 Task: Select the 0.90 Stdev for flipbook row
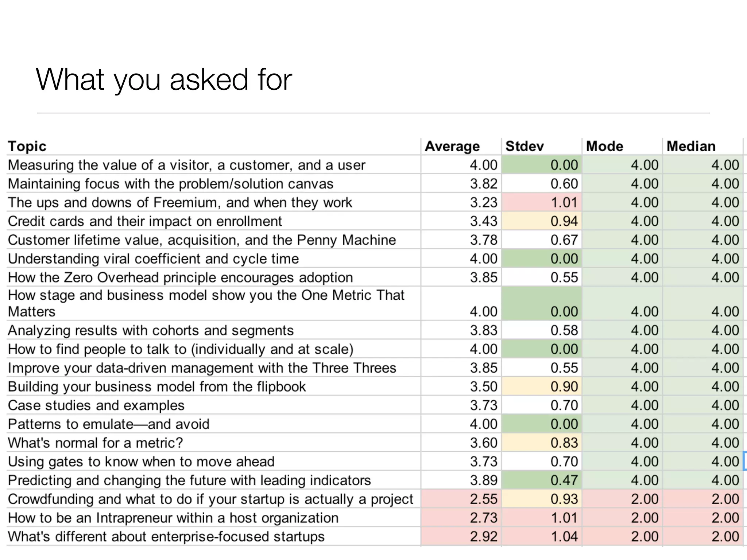(x=564, y=386)
